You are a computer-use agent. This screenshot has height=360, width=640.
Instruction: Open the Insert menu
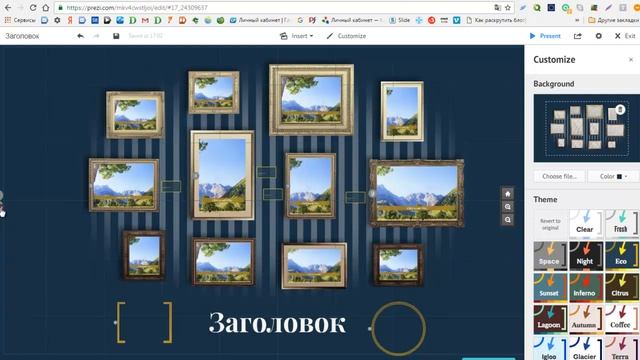click(297, 36)
